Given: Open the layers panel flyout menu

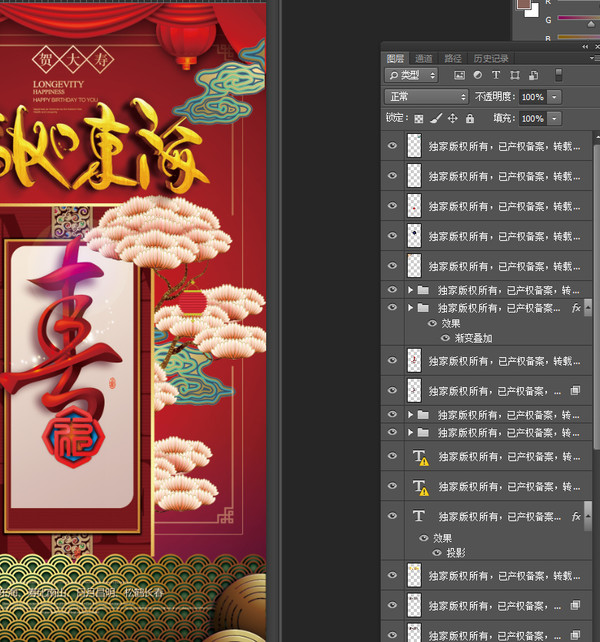Looking at the screenshot, I should 593,58.
